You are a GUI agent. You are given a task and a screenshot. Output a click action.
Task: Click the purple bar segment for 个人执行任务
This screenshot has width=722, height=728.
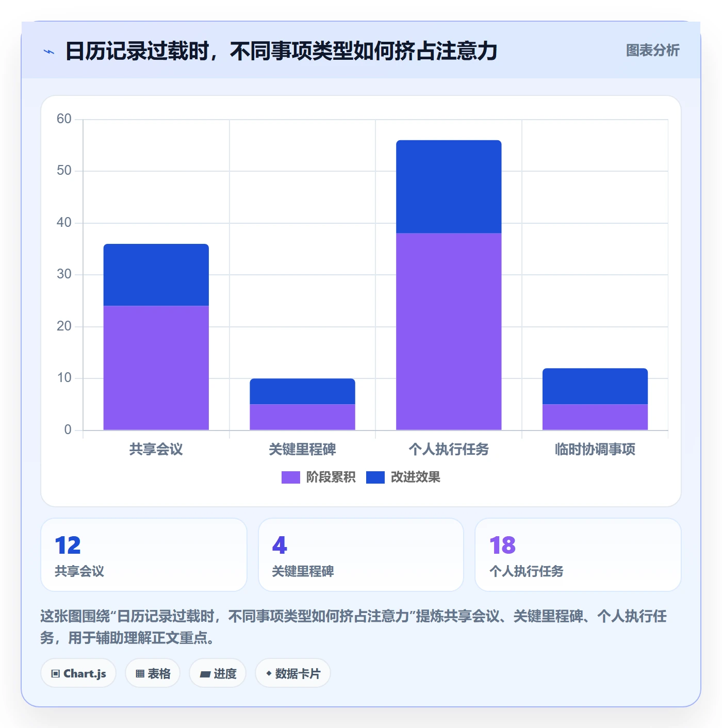point(449,332)
